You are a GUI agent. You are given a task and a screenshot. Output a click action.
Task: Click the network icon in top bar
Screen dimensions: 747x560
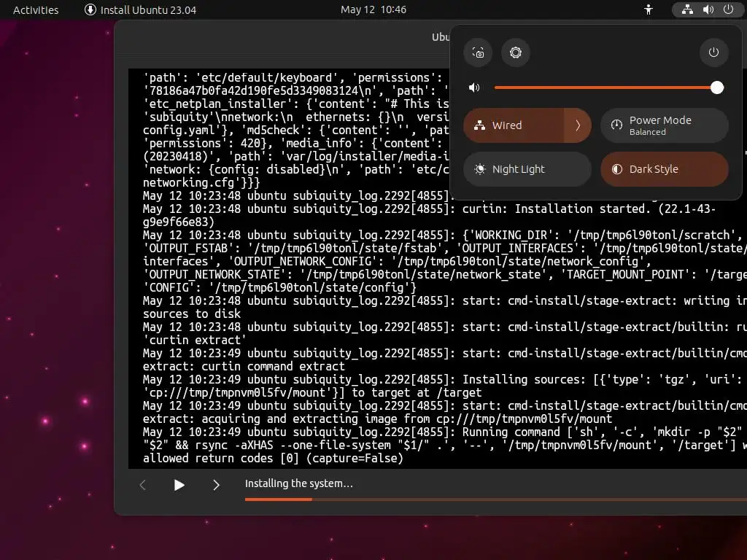pos(687,9)
